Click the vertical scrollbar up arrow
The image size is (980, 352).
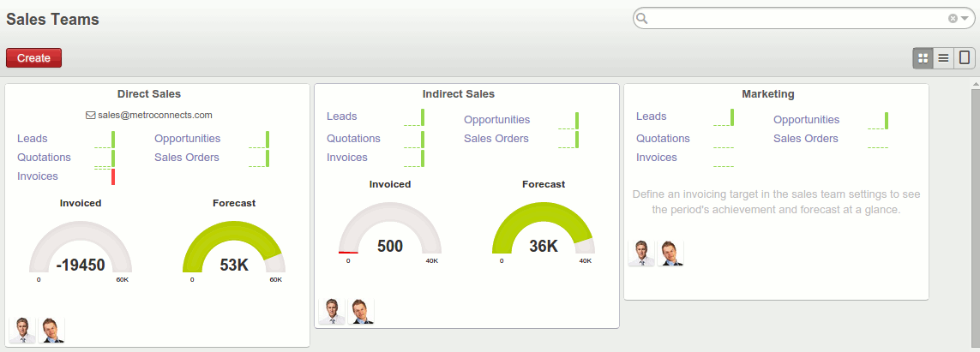point(975,86)
